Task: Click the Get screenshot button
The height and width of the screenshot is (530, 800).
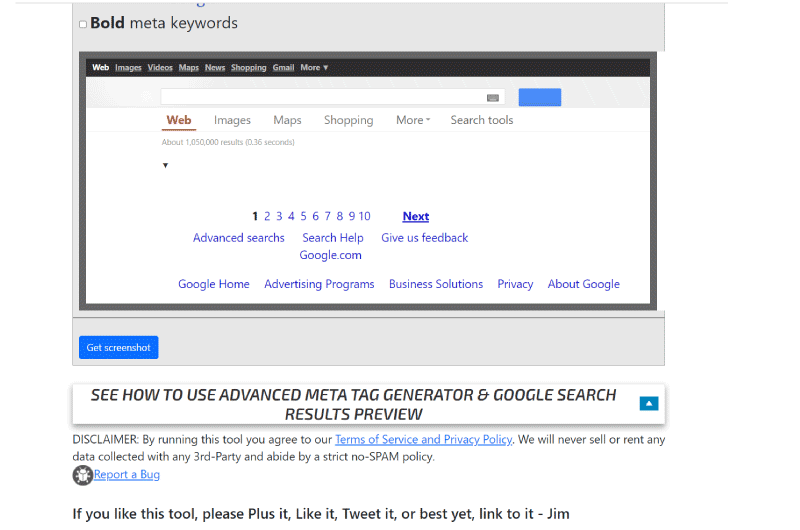Action: tap(118, 347)
